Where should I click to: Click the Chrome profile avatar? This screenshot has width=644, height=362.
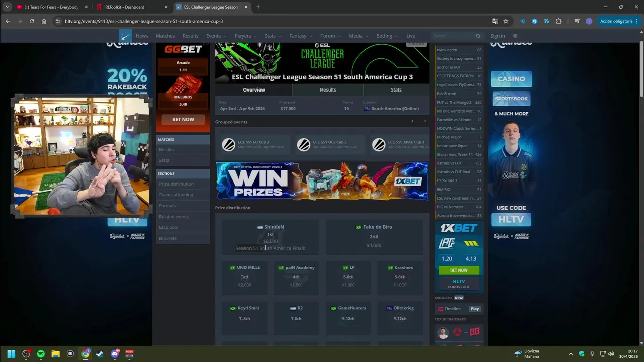tap(589, 21)
